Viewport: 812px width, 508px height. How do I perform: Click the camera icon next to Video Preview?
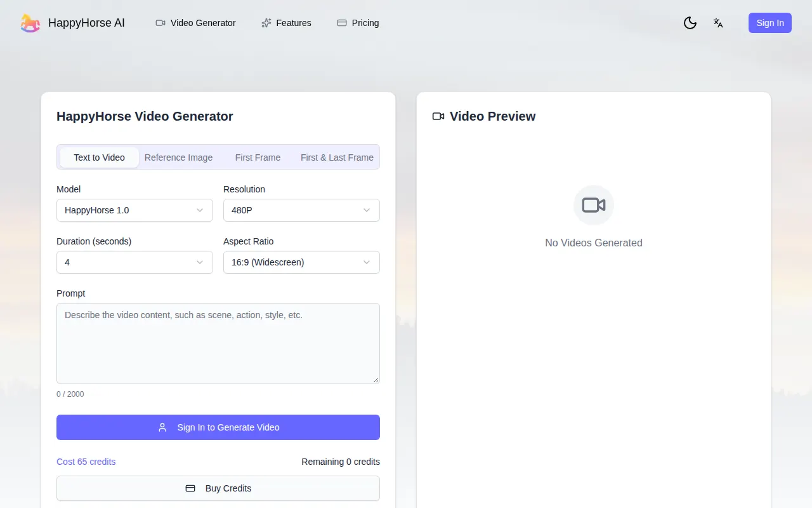click(x=438, y=116)
